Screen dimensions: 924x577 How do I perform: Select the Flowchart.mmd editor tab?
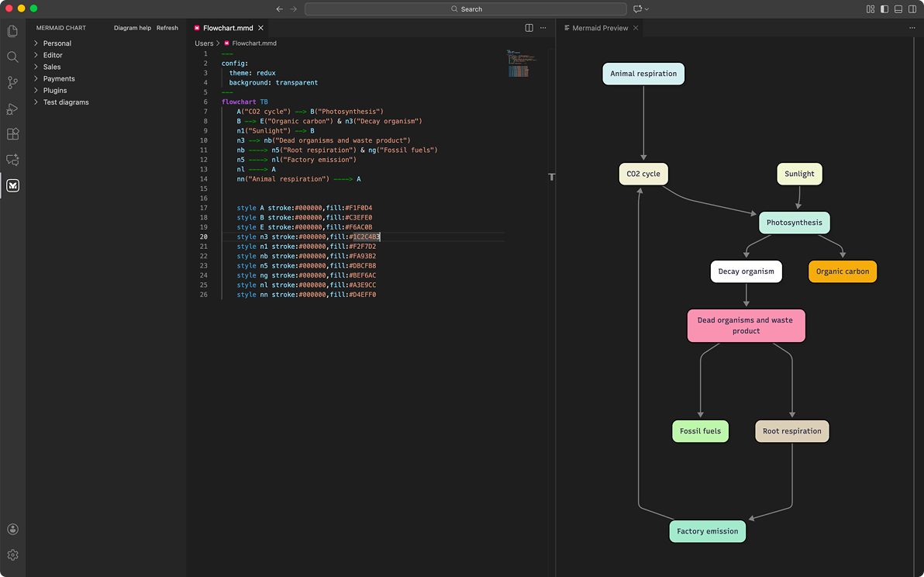[229, 27]
